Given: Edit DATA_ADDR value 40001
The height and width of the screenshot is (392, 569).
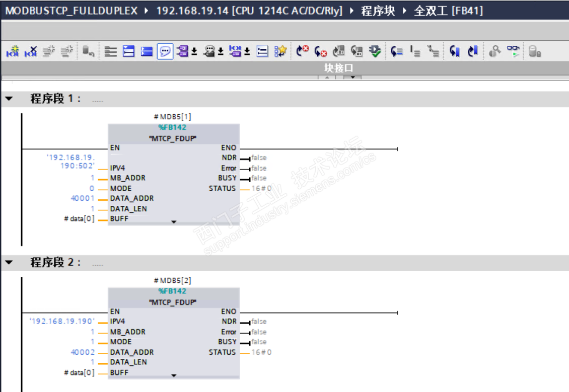Looking at the screenshot, I should [x=83, y=198].
